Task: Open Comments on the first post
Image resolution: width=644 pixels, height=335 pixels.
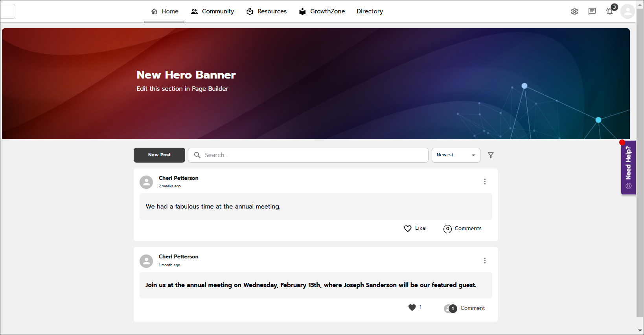Action: click(462, 229)
